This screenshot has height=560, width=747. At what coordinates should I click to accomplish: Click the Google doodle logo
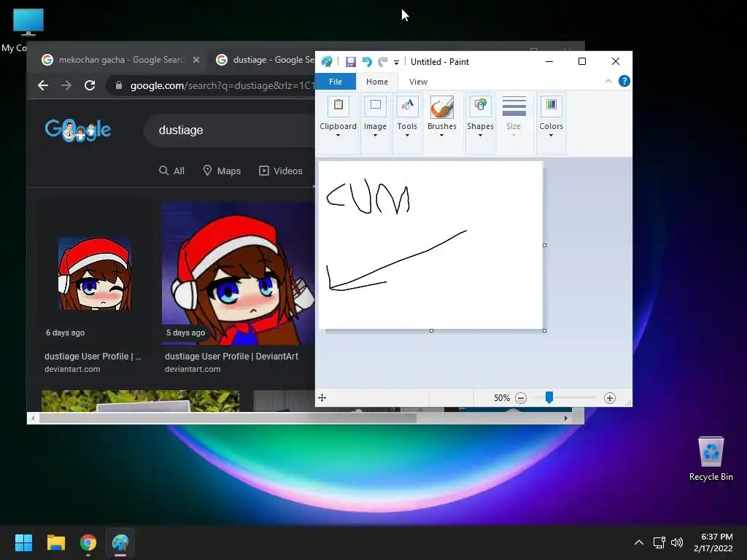[x=77, y=130]
